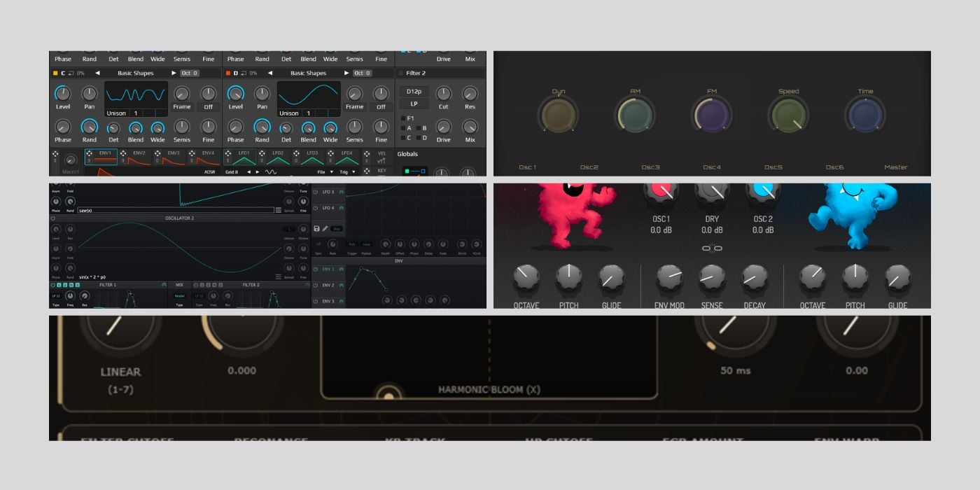Open hamburger menu next to saw(x) formula

(279, 210)
